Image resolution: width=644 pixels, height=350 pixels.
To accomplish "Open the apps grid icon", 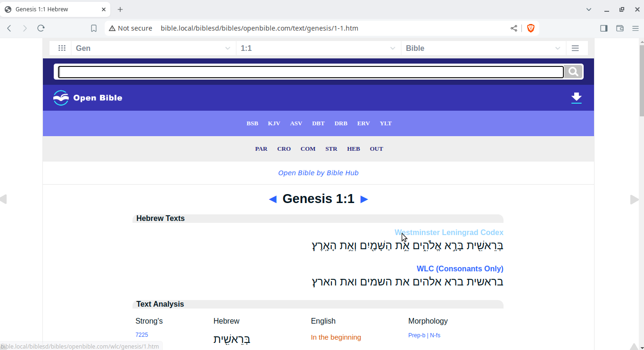I will pos(61,48).
